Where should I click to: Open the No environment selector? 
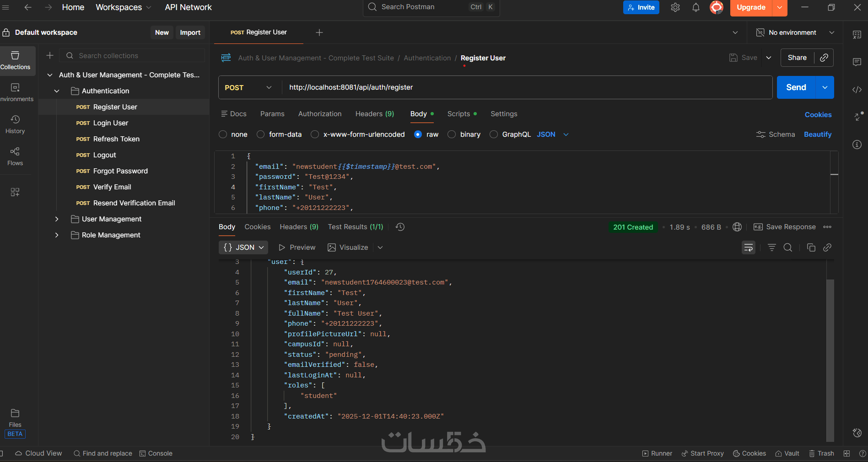pyautogui.click(x=795, y=32)
